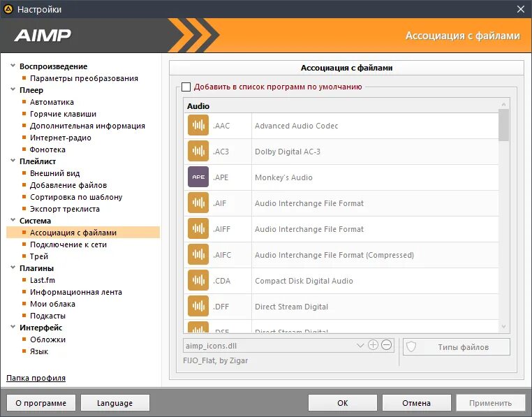This screenshot has height=417, width=532.
Task: Close the Настройки window
Action: coord(520,9)
